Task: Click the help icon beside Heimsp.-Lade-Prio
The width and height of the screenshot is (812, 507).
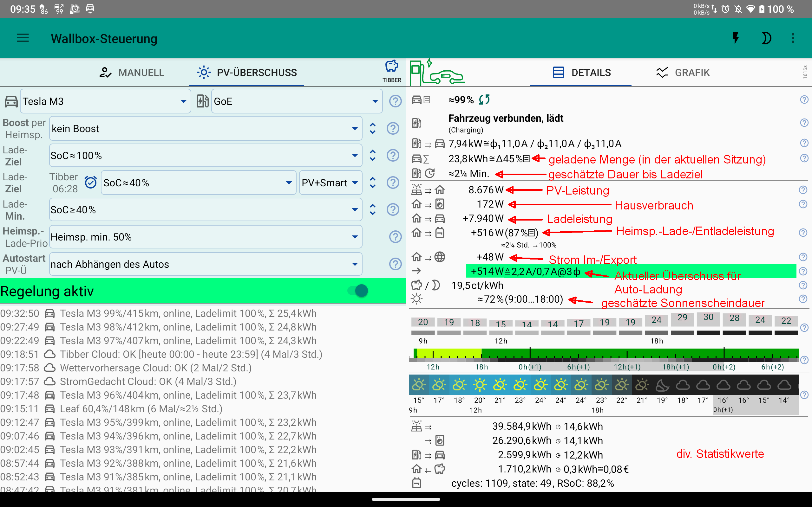Action: [x=395, y=237]
